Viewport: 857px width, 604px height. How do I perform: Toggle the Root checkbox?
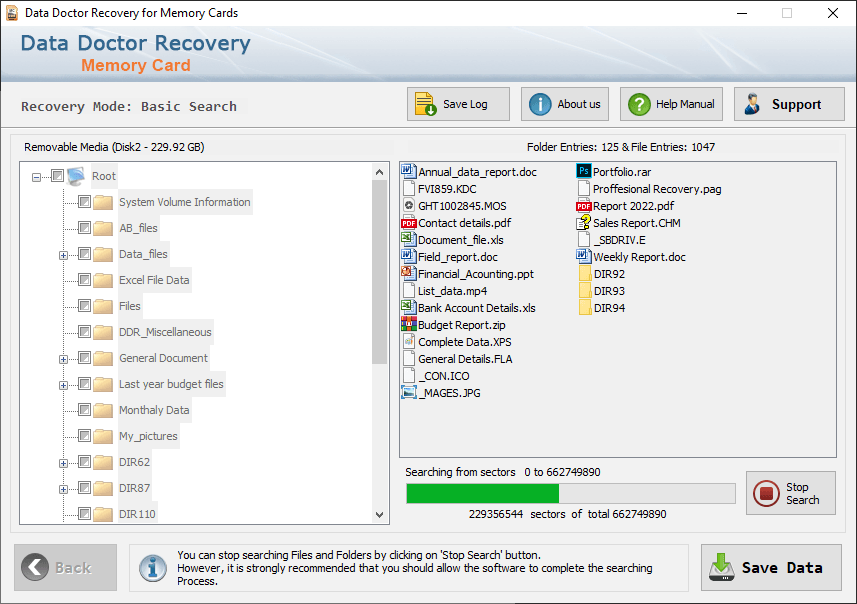(57, 176)
